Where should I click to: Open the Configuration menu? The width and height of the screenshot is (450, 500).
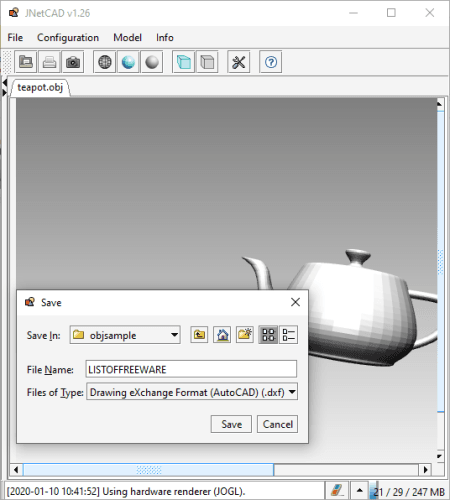pyautogui.click(x=68, y=37)
